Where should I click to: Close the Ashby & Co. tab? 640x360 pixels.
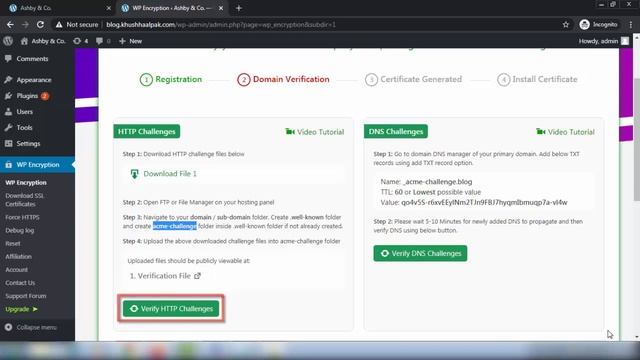(109, 8)
